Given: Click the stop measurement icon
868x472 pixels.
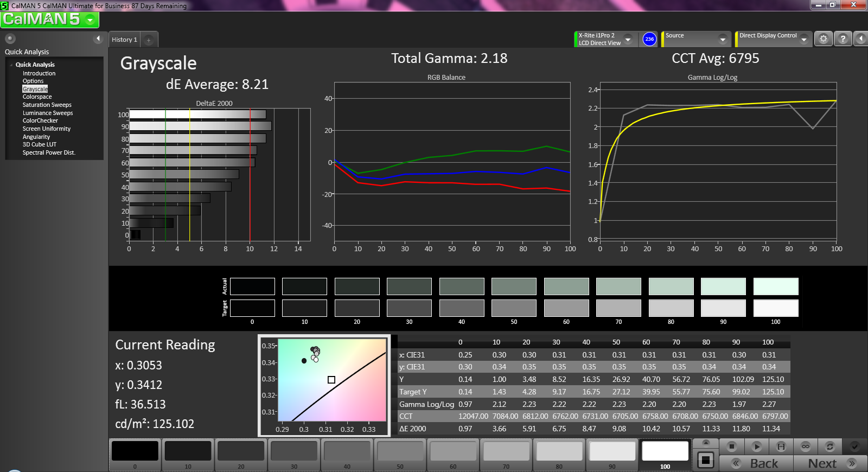Looking at the screenshot, I should click(731, 447).
